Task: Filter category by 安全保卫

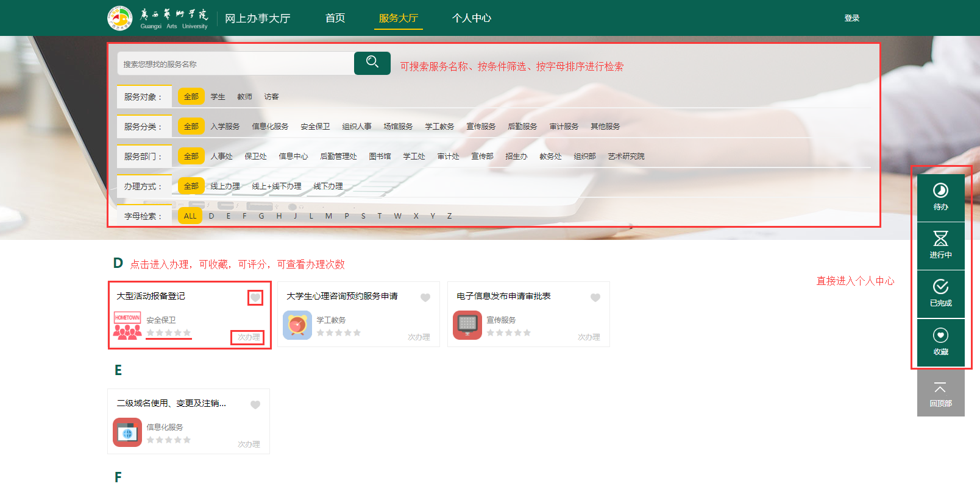Action: coord(316,126)
